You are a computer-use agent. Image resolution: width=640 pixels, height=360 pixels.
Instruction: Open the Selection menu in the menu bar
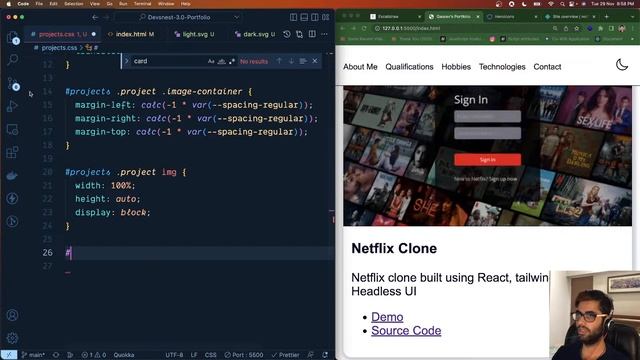(x=73, y=4)
